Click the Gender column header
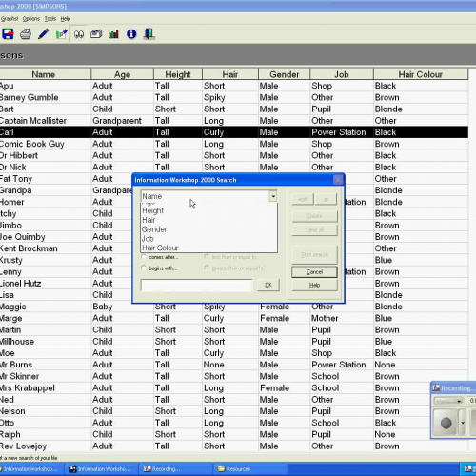 [285, 74]
